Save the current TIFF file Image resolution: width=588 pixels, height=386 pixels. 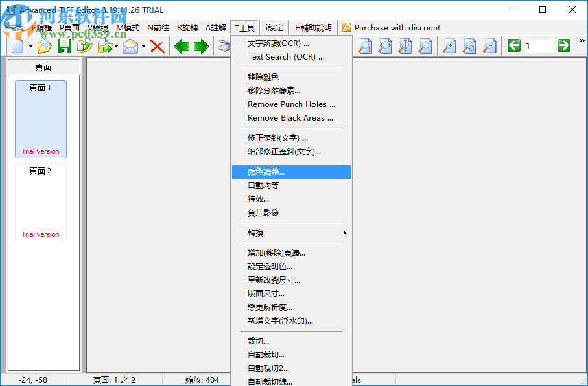coord(63,46)
